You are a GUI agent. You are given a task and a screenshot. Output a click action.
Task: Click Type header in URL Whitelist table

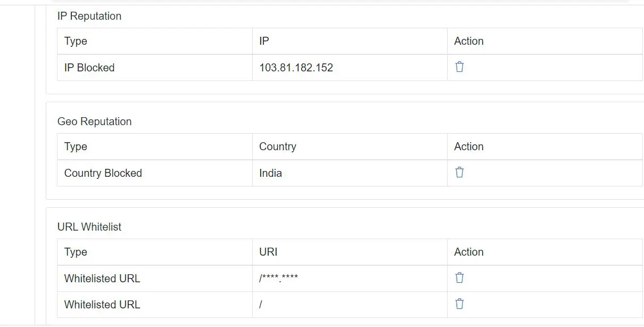click(76, 252)
